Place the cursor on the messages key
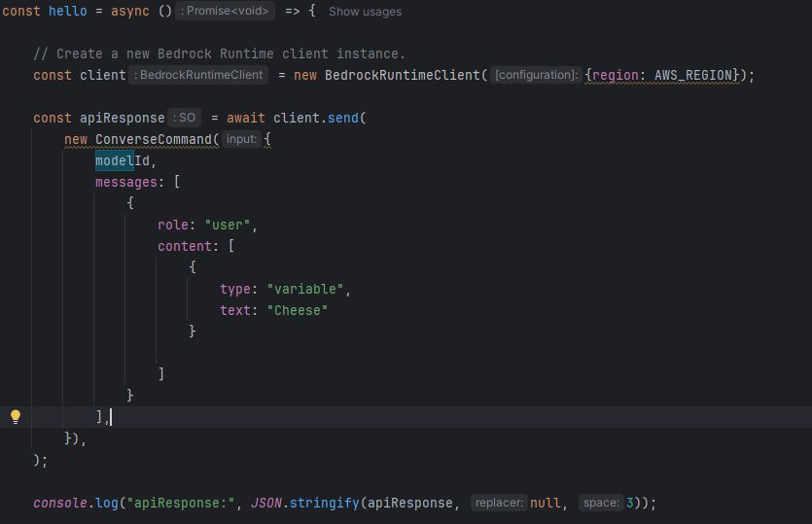The width and height of the screenshot is (812, 524). point(125,182)
